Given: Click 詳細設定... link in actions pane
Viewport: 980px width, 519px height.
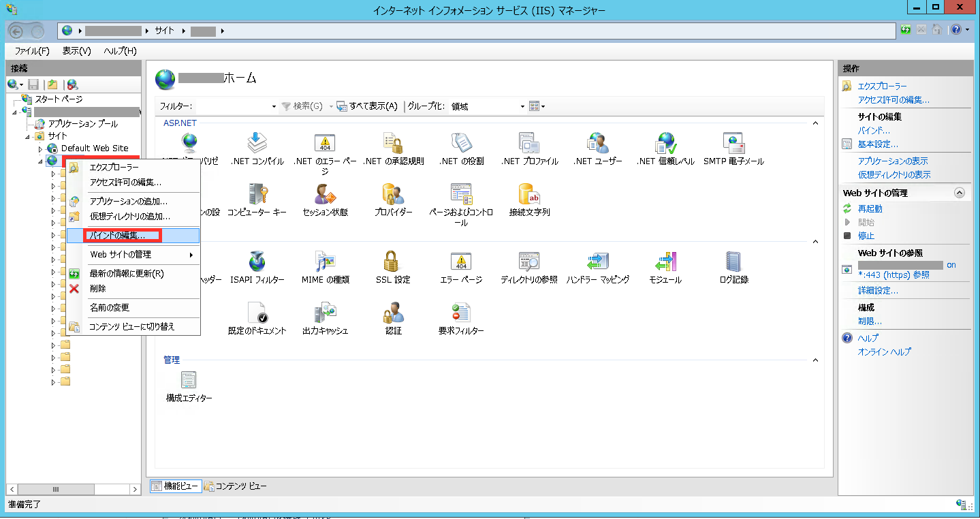Looking at the screenshot, I should (x=878, y=290).
